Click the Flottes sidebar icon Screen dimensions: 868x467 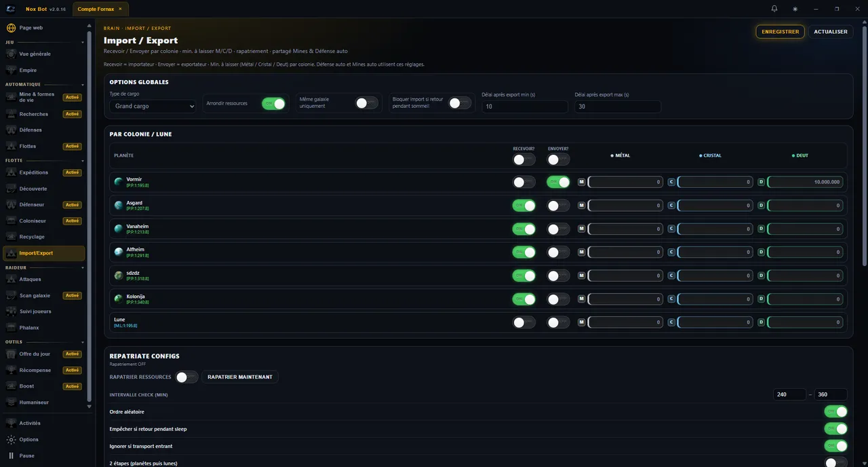(11, 146)
